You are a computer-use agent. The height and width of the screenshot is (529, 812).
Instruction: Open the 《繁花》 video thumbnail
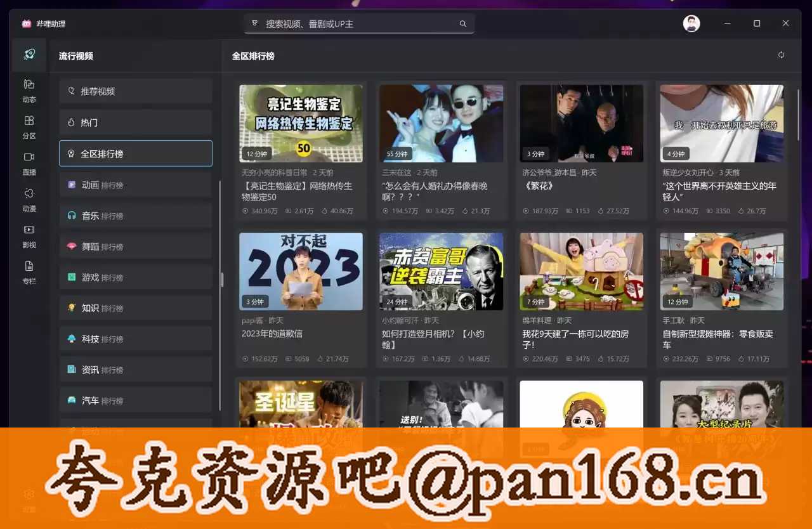pos(582,124)
